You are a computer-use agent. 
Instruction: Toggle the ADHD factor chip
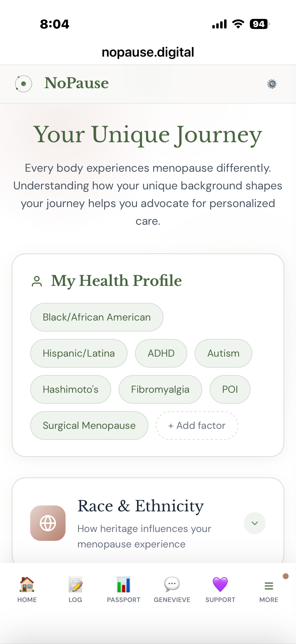point(161,353)
